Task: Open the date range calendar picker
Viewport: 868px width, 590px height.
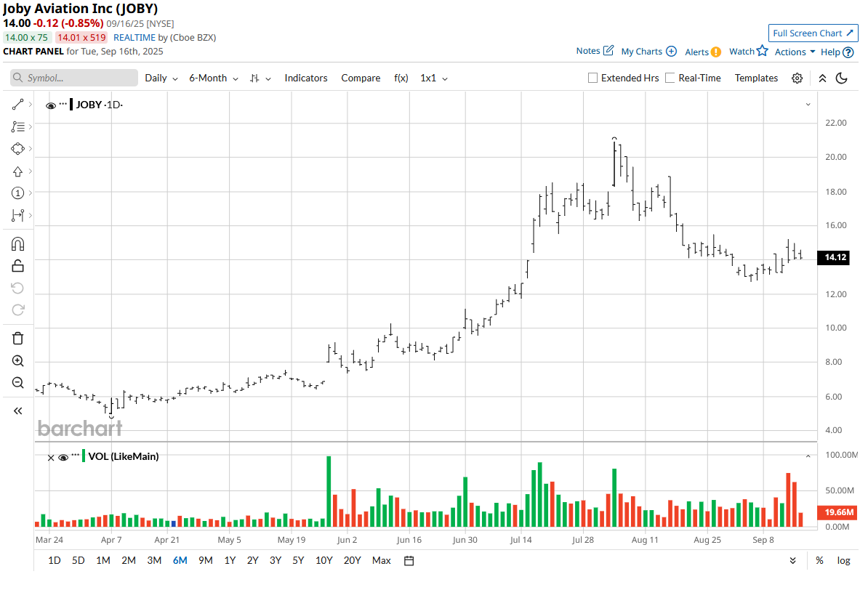Action: pos(409,561)
